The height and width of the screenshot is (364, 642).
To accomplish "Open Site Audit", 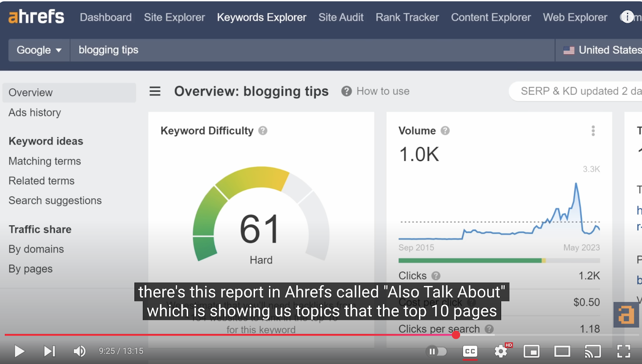I will pyautogui.click(x=341, y=17).
